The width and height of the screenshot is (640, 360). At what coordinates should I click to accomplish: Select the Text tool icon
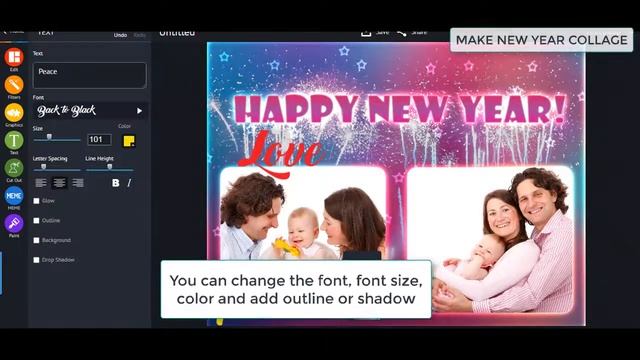14,140
